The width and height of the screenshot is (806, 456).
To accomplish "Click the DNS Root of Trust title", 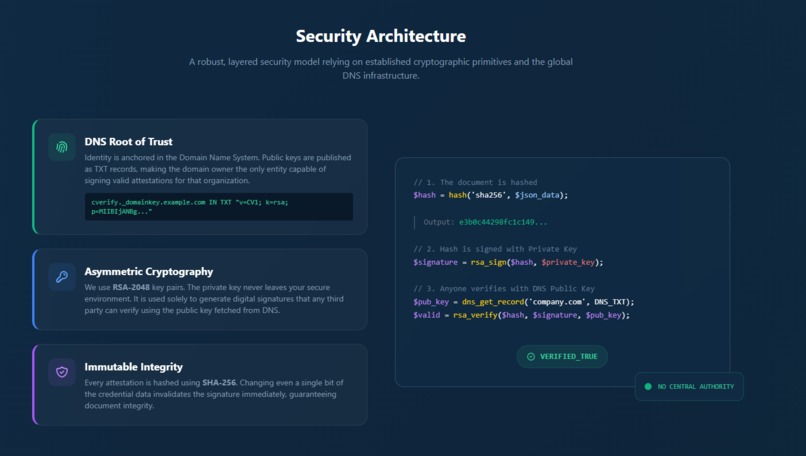I will [129, 141].
